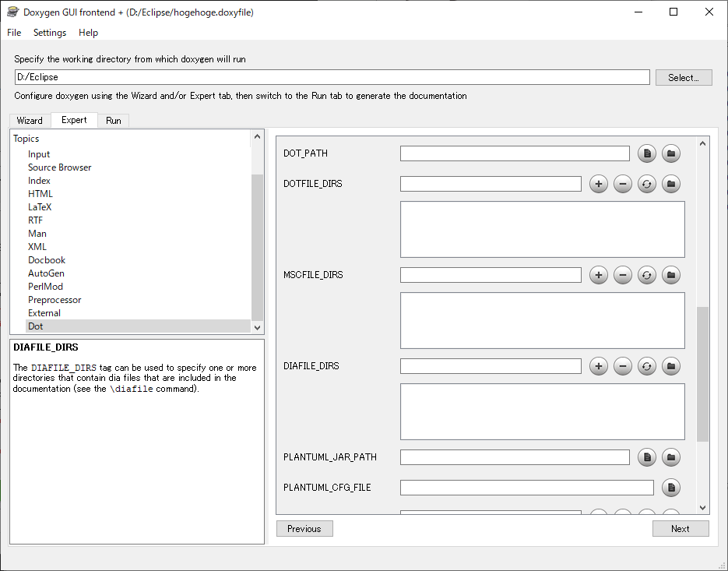This screenshot has width=728, height=571.
Task: Add a DOTFILE_DIRS entry with the plus icon
Action: pos(599,184)
